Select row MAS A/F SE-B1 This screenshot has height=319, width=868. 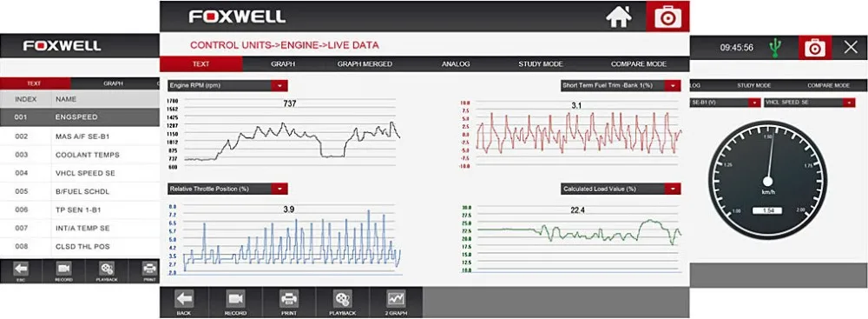80,136
